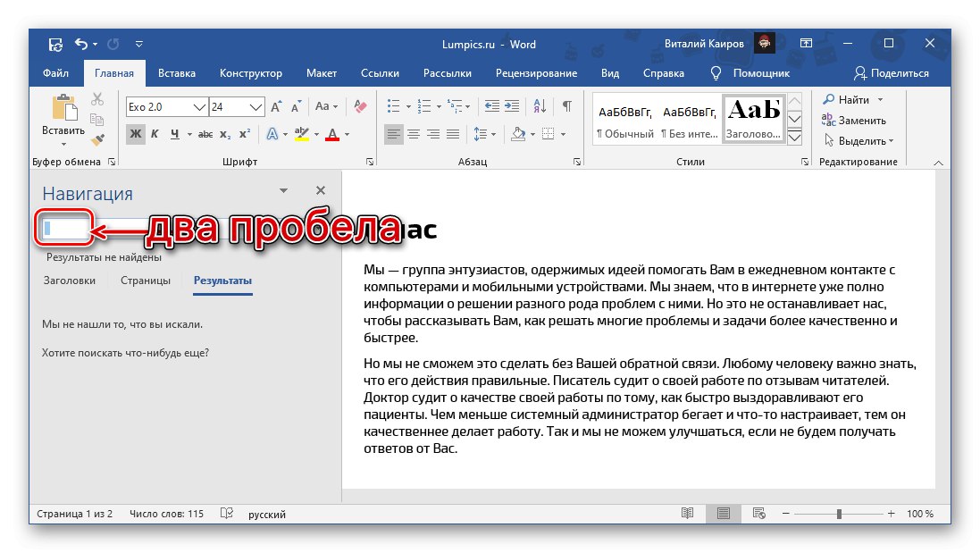Toggle bold formatting (Ж)
Viewport: 980px width, 553px height.
[135, 135]
